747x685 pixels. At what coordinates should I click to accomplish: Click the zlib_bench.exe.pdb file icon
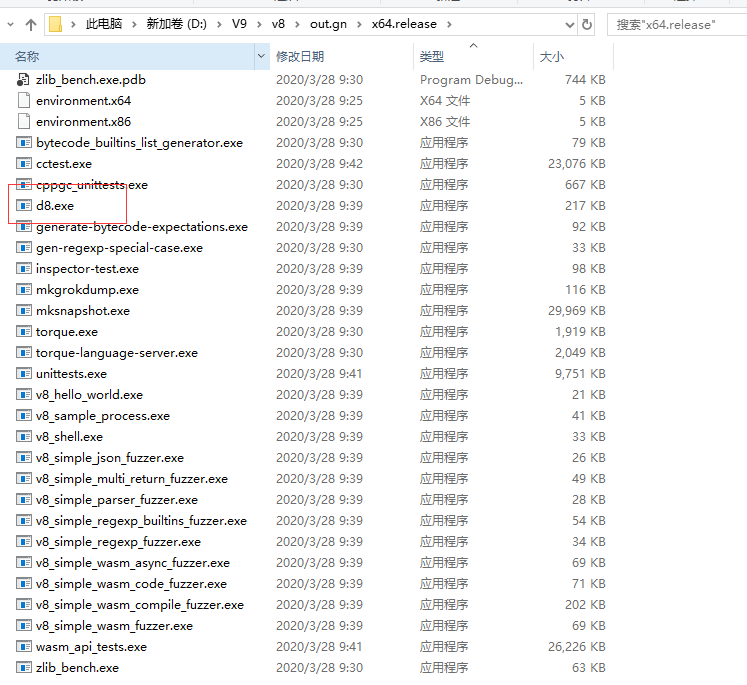(x=24, y=80)
